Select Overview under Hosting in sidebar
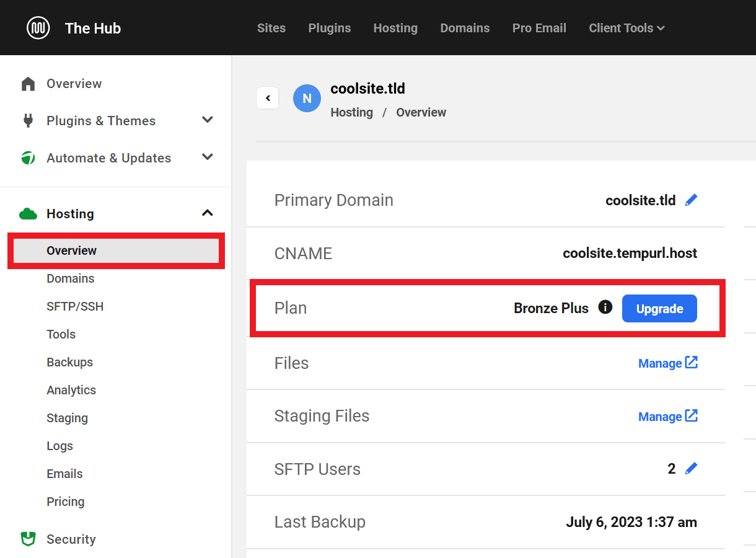 pos(116,250)
